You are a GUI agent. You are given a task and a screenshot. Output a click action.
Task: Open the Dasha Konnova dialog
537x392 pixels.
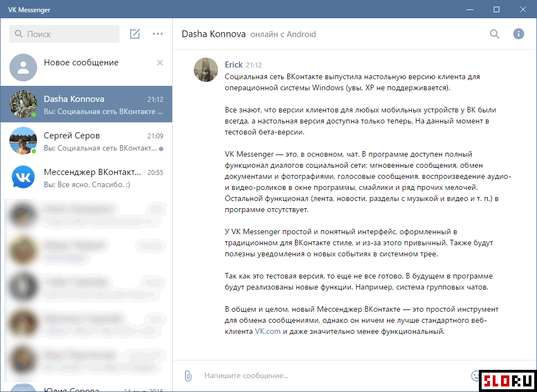click(x=86, y=104)
